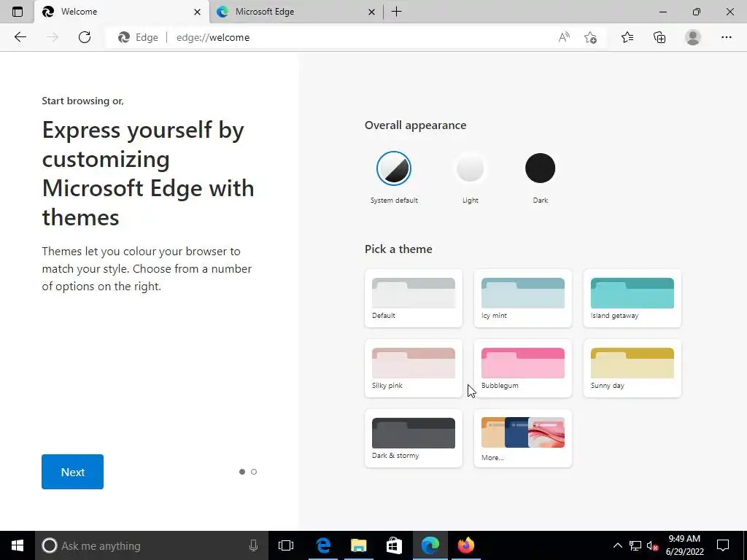Click the Start browsing or, text

click(83, 101)
